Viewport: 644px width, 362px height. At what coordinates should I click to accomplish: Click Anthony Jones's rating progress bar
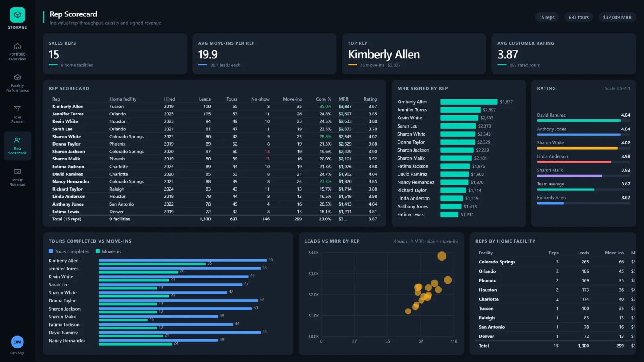coord(583,134)
